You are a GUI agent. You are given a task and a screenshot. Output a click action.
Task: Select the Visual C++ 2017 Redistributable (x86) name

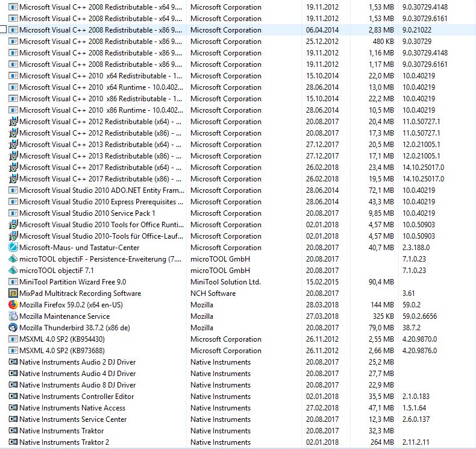(x=101, y=179)
